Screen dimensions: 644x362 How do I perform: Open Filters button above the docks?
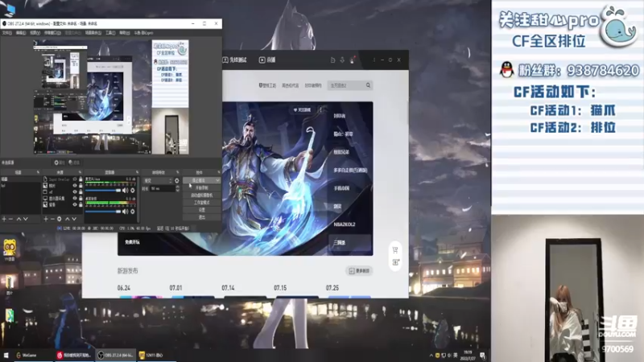pyautogui.click(x=74, y=162)
